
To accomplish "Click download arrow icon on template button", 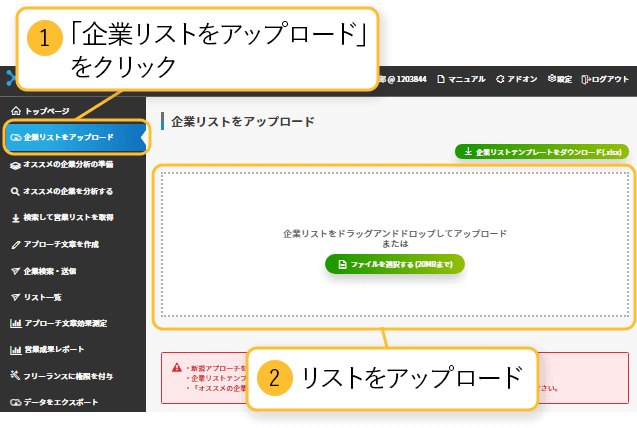I will (468, 151).
